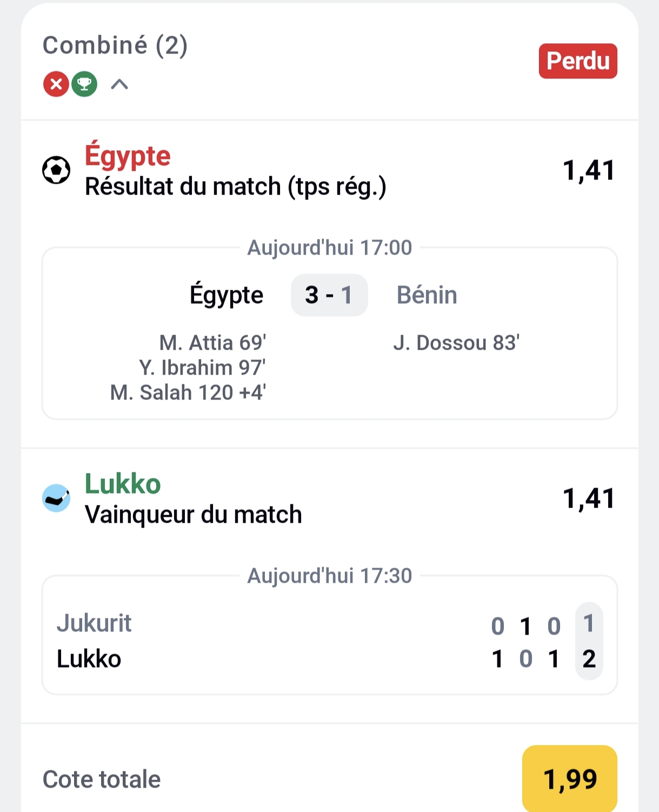Click the Aujourd'hui 17:30 match time
The height and width of the screenshot is (812, 659).
click(329, 576)
